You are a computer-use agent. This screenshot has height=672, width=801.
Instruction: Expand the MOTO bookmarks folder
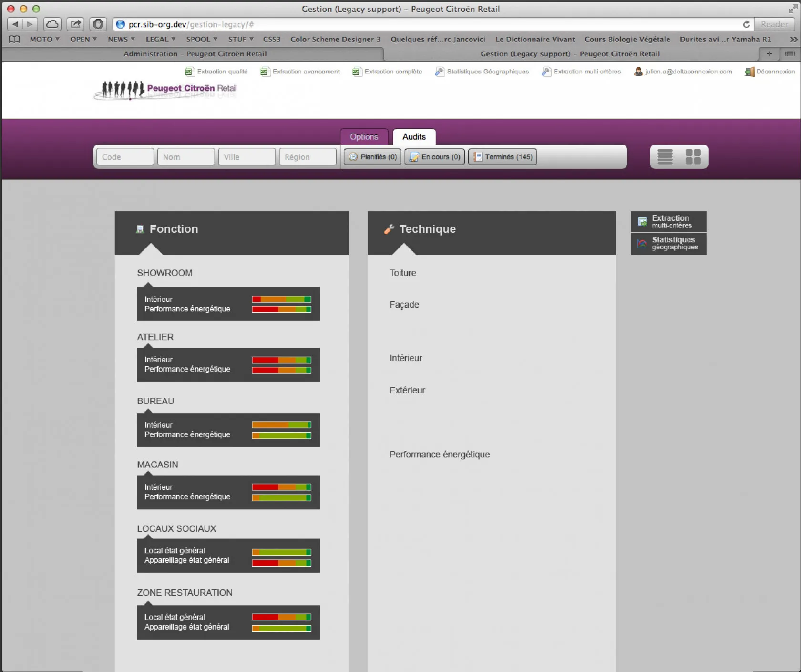(x=44, y=39)
